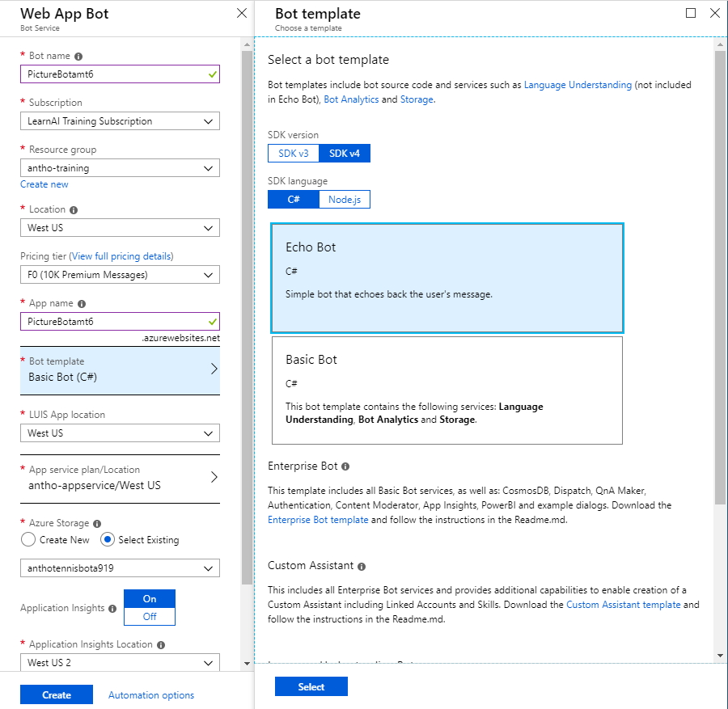Click the Azure Storage info icon

click(x=97, y=524)
